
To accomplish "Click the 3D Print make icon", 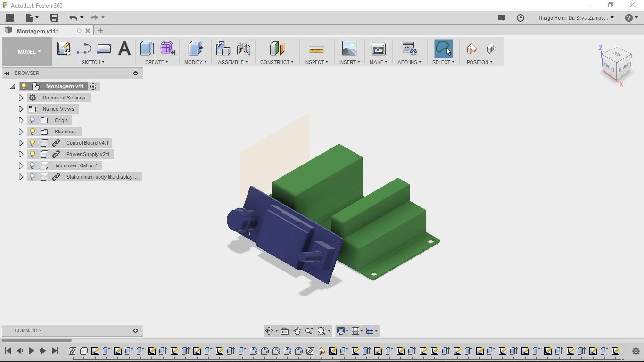I will tap(379, 48).
